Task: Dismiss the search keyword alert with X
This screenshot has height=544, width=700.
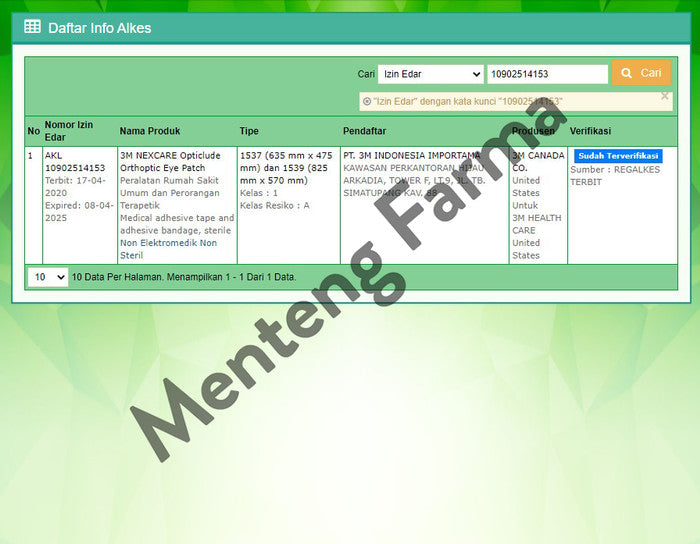Action: pos(665,96)
